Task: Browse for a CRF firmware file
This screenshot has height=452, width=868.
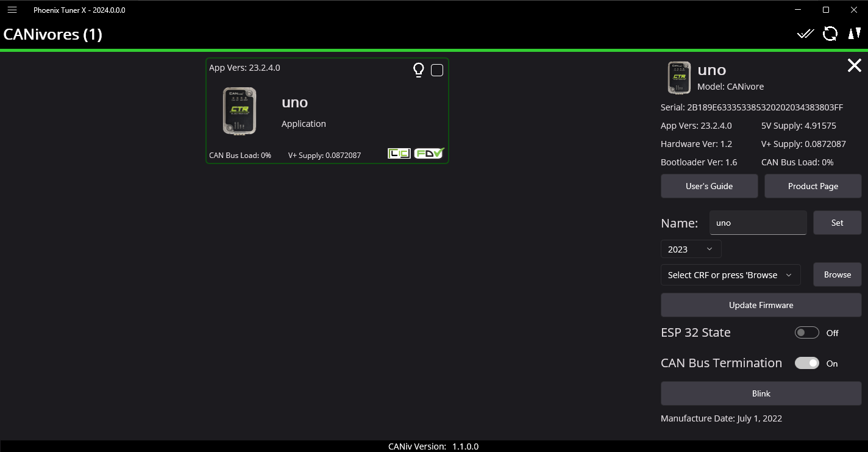Action: click(x=838, y=274)
